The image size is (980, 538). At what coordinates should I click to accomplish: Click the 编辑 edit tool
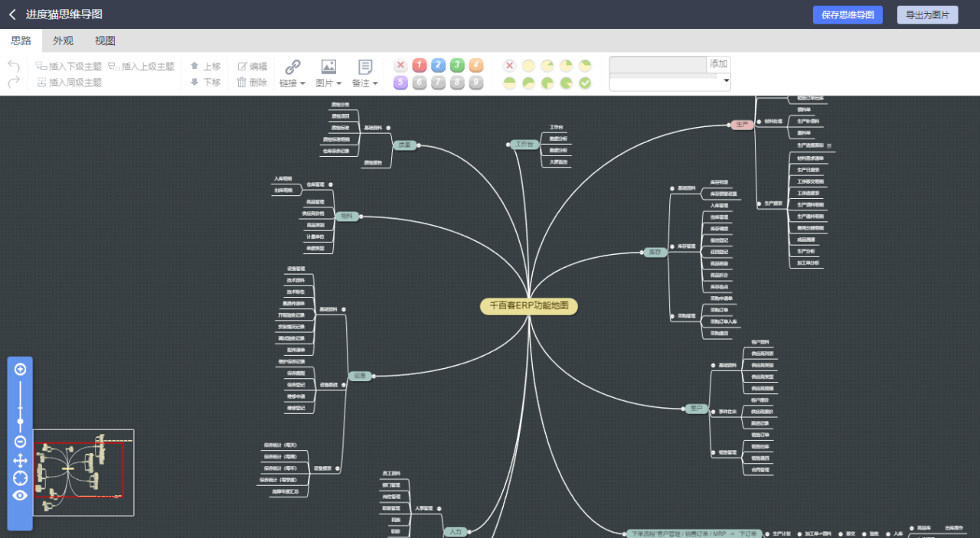click(x=253, y=67)
